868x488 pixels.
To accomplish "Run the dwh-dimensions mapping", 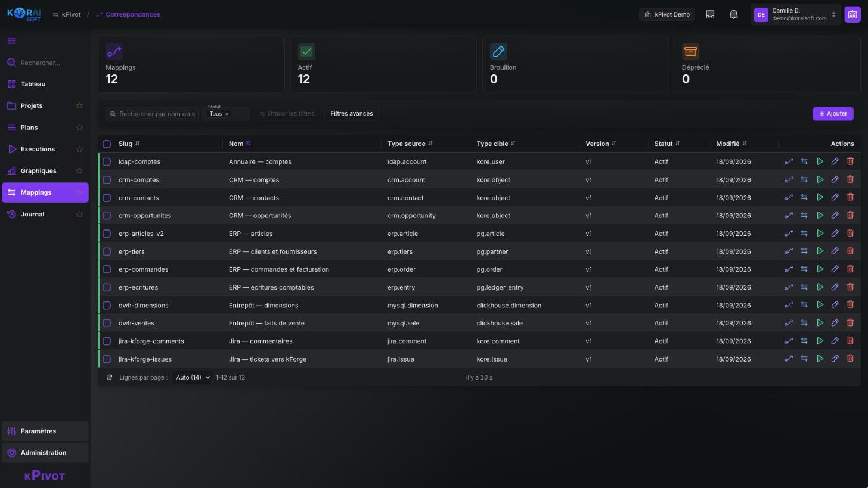I will pyautogui.click(x=820, y=305).
